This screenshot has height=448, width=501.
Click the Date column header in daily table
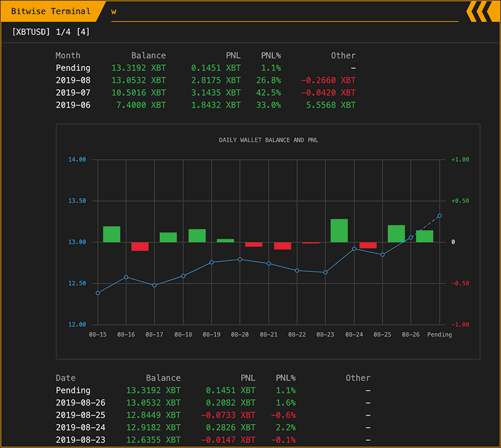[66, 378]
